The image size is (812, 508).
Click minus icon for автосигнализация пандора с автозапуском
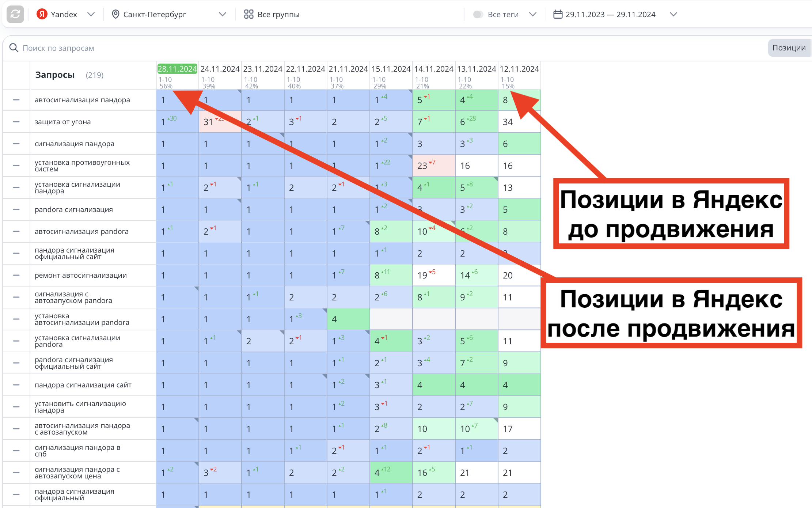16,429
